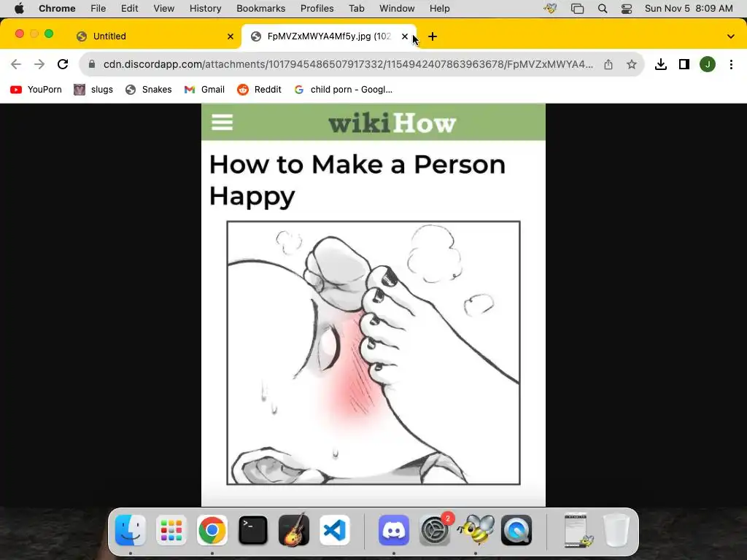Image resolution: width=747 pixels, height=560 pixels.
Task: Open the Window menu
Action: (x=397, y=9)
